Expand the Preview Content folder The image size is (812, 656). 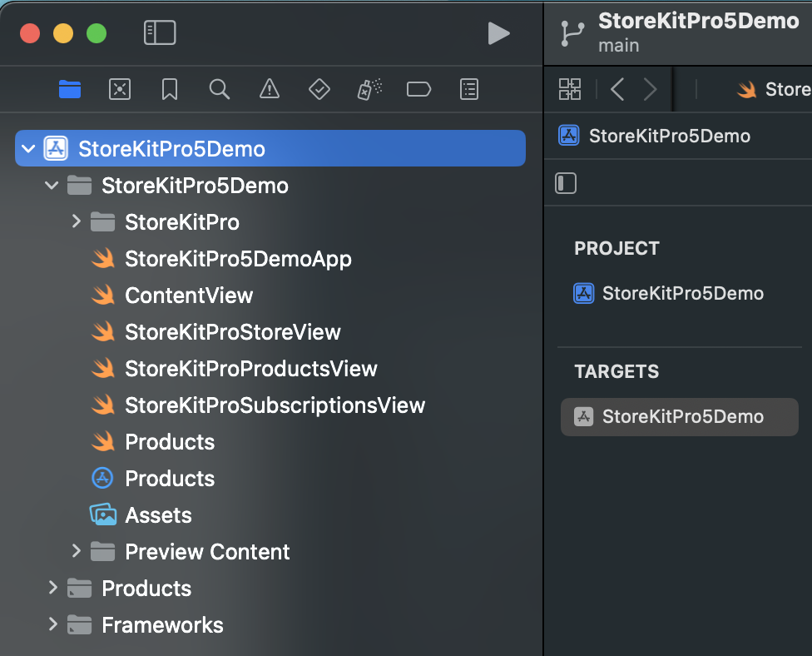pos(77,551)
